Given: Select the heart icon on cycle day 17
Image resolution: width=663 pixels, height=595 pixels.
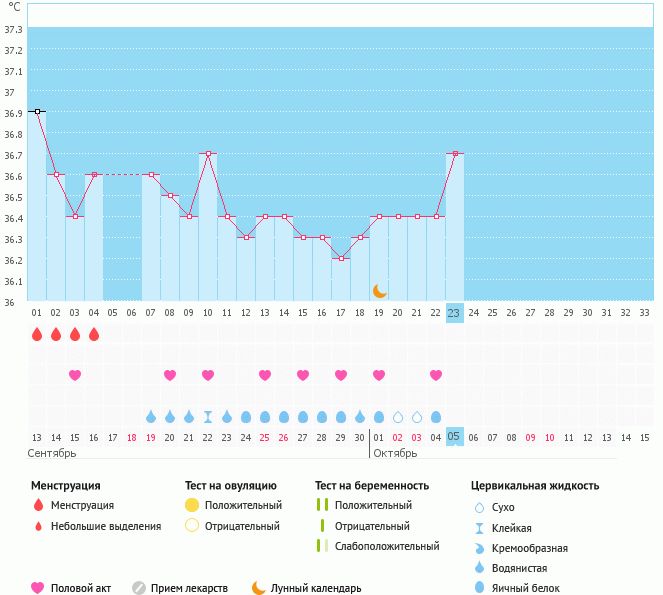Looking at the screenshot, I should pyautogui.click(x=341, y=375).
